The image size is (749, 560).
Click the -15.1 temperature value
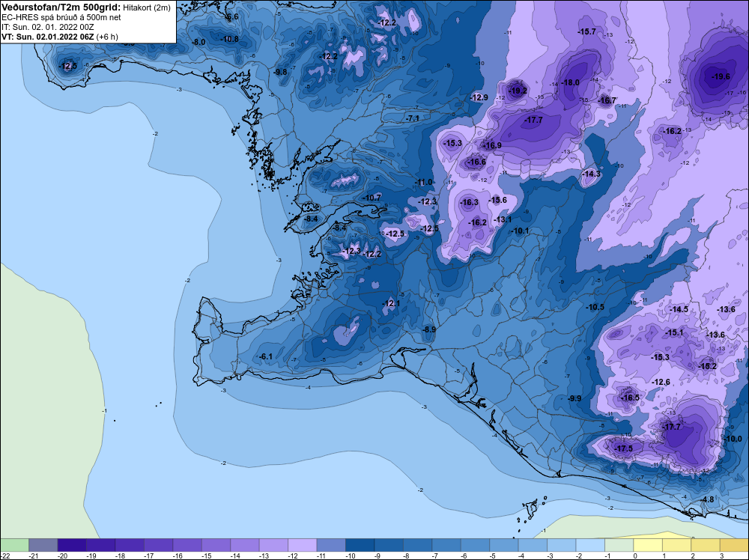(675, 332)
